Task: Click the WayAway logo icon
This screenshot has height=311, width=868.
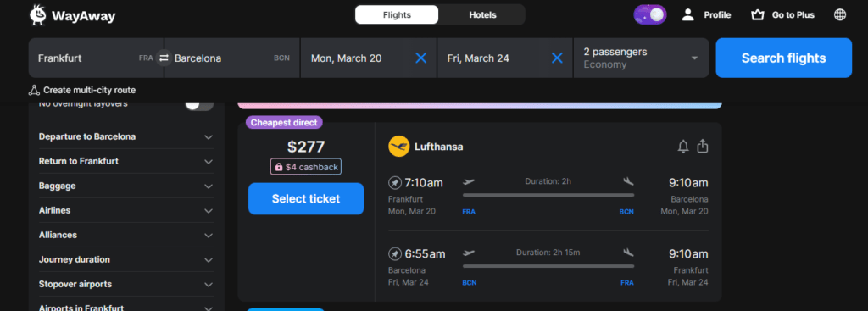Action: point(37,15)
